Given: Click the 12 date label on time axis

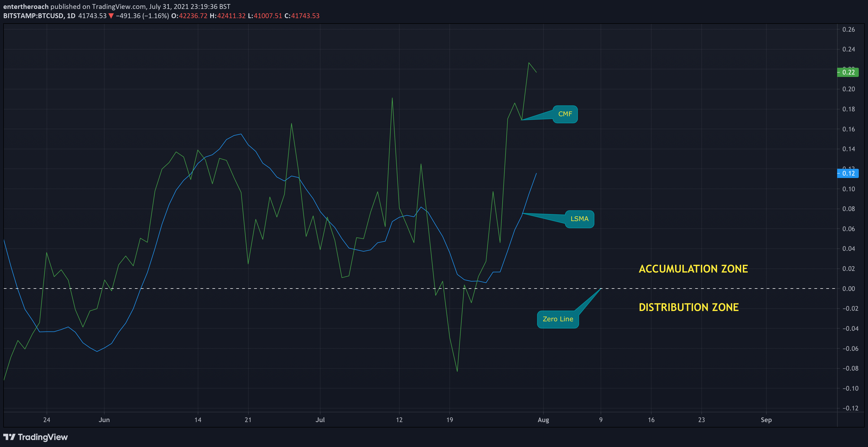Looking at the screenshot, I should (x=399, y=420).
